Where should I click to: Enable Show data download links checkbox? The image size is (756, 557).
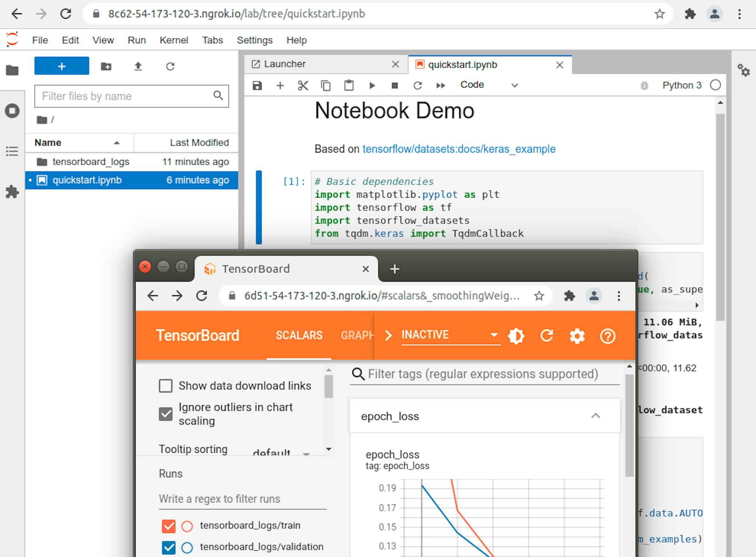click(x=165, y=386)
